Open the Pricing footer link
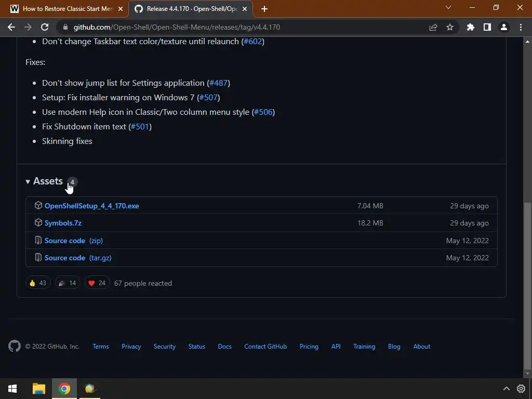Screen dimensions: 532x399 pos(309,347)
